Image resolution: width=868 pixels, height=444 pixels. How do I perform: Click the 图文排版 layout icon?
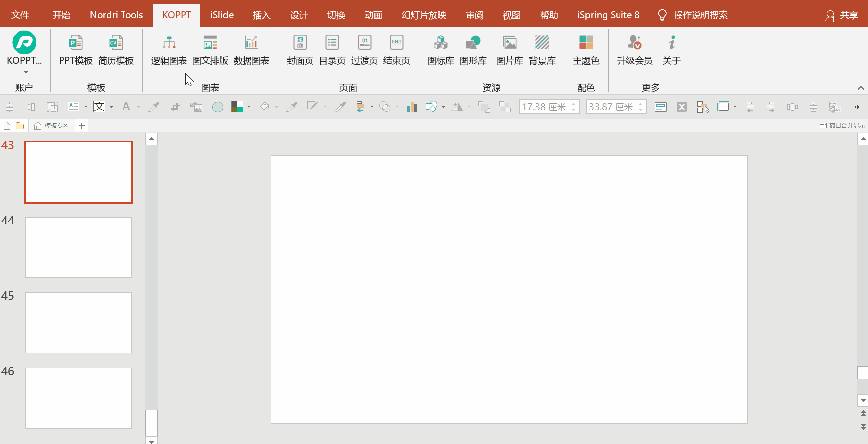pos(210,50)
